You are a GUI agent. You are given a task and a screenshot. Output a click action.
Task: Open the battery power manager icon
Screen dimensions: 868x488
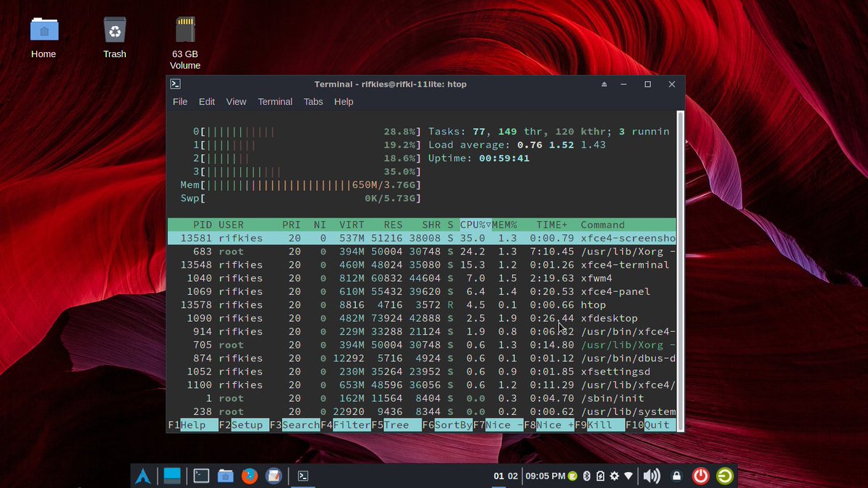point(600,476)
